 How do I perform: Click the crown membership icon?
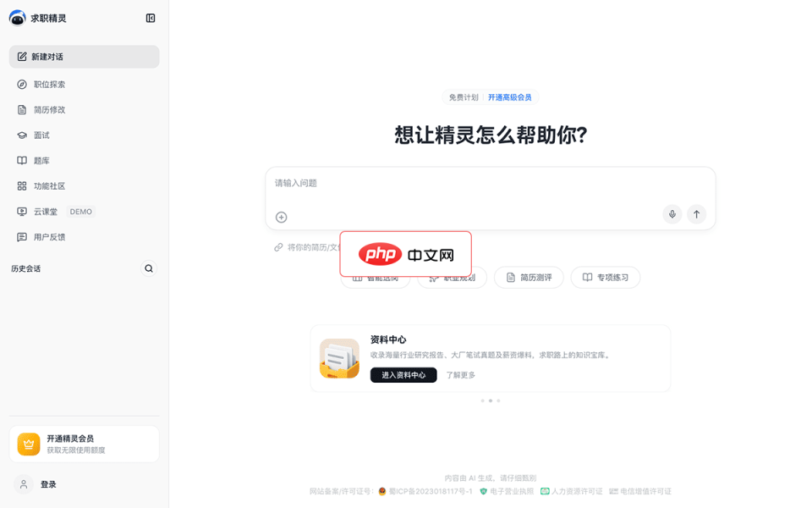[29, 444]
